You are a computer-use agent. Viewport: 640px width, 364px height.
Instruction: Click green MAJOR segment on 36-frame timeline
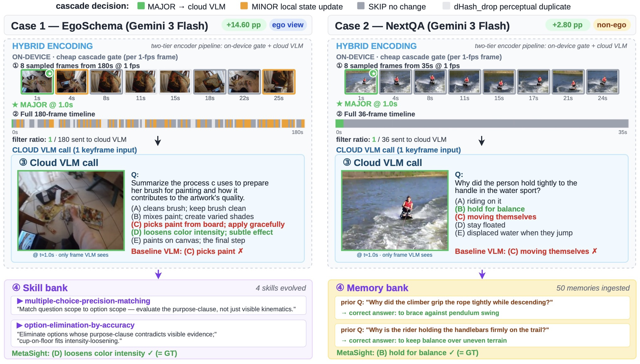[x=339, y=123]
